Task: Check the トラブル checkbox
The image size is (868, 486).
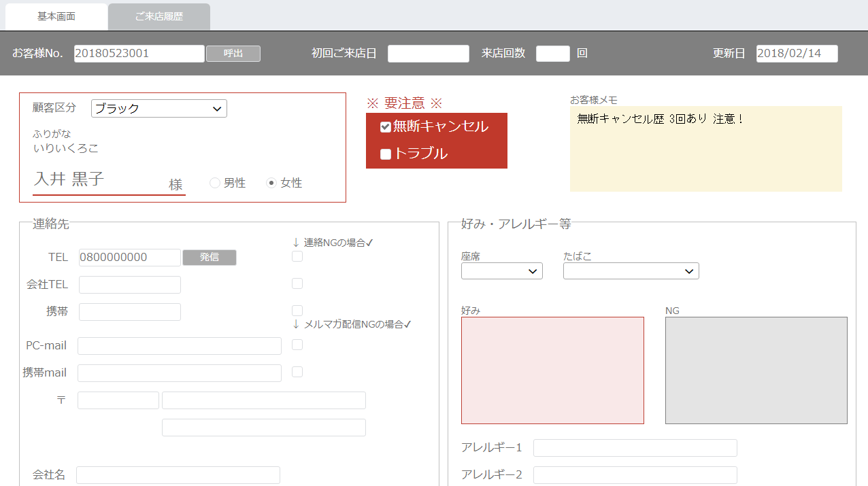Action: (x=386, y=154)
